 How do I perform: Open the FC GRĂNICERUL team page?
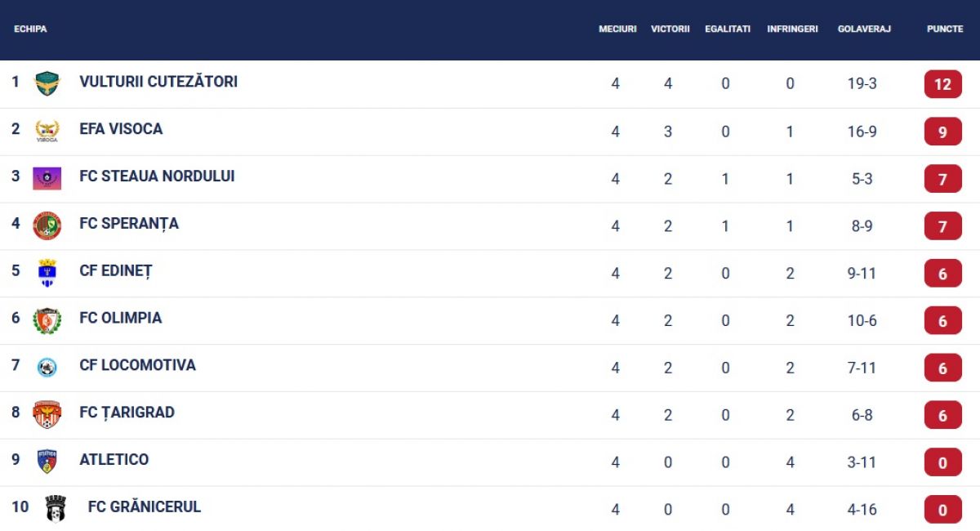point(145,506)
